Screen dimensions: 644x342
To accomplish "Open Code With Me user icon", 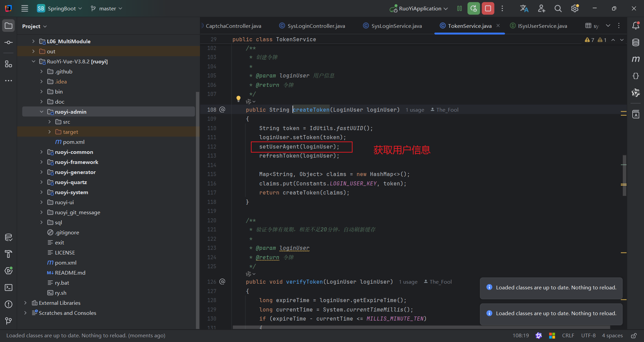I will 541,8.
